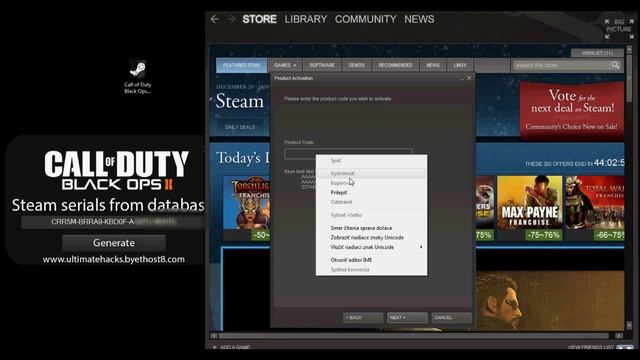Open the News tab in the store bar
Viewport: 640px width, 360px height.
pos(433,65)
